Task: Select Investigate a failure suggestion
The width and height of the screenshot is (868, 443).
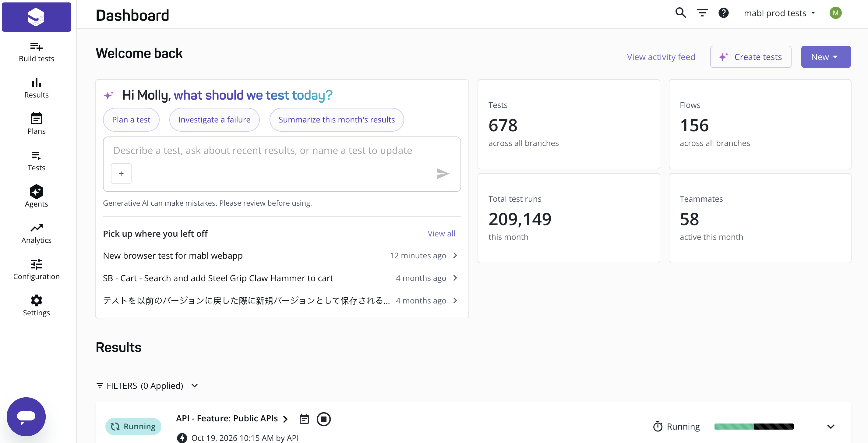Action: (x=214, y=120)
